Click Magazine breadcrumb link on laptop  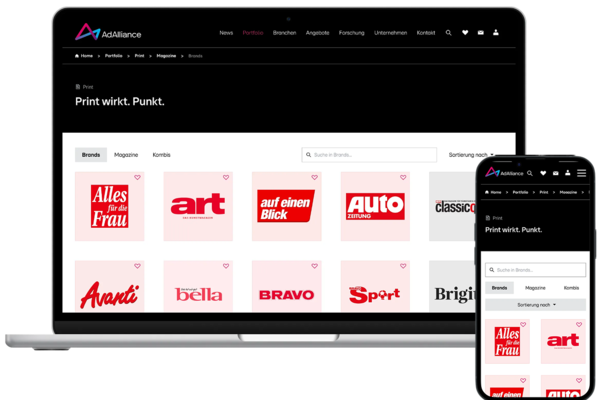click(x=166, y=56)
